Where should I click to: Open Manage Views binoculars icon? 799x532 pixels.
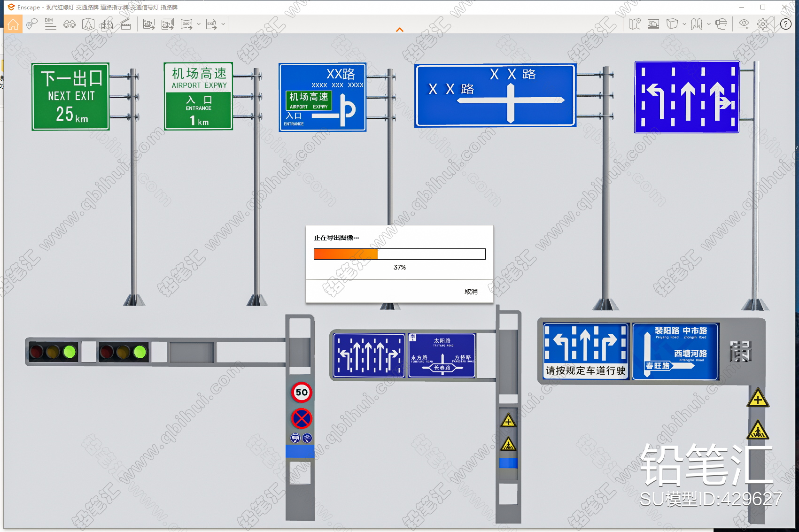pos(70,24)
